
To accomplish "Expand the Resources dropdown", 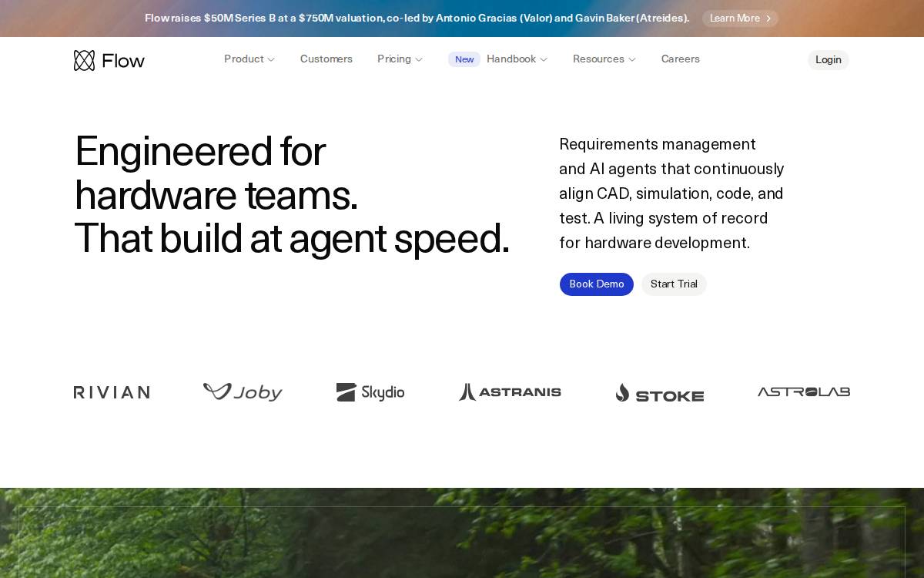I will tap(604, 59).
